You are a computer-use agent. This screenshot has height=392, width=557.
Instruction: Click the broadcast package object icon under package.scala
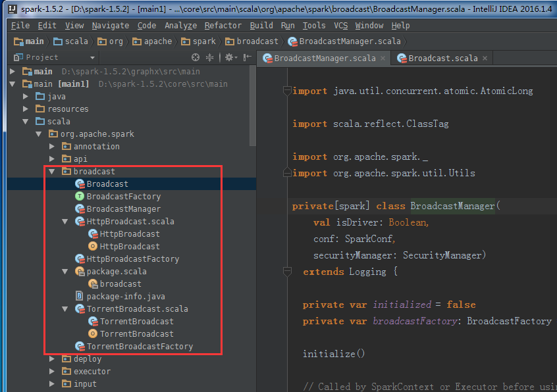93,283
